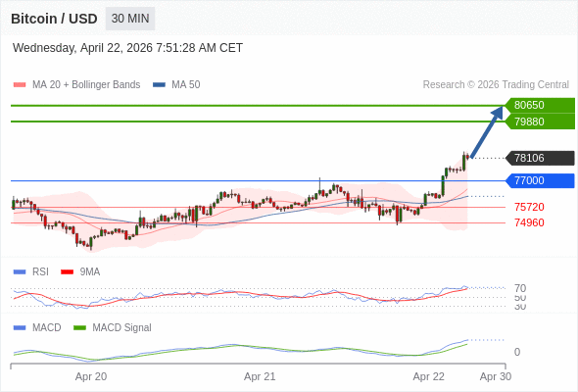Select the 79880 resistance price tag

point(540,122)
